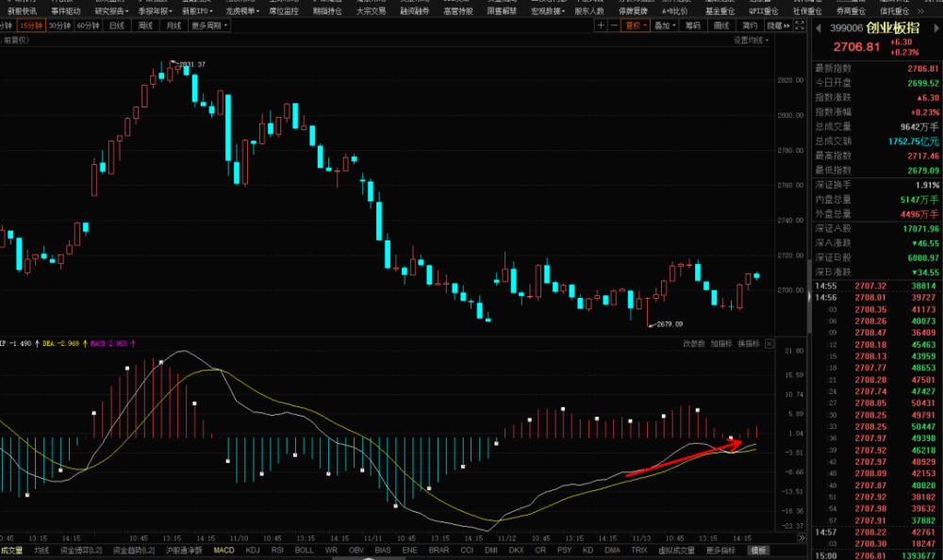Jump timeline forward with double-arrow icon
This screenshot has height=560, width=943.
(x=801, y=537)
